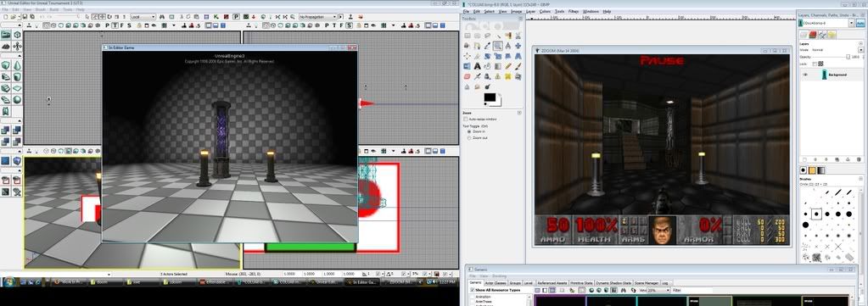The image size is (868, 306).
Task: Switch to the Actor Classes tab
Action: click(496, 283)
